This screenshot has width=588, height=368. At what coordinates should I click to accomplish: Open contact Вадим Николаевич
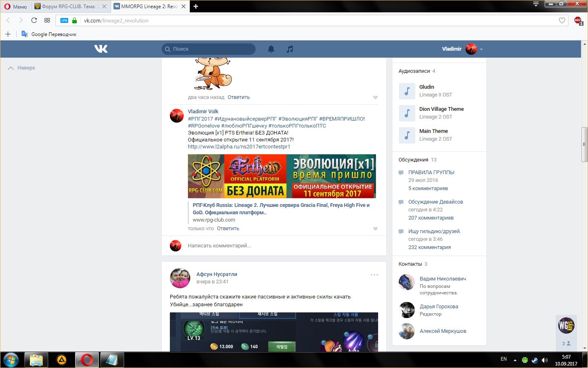pyautogui.click(x=443, y=278)
